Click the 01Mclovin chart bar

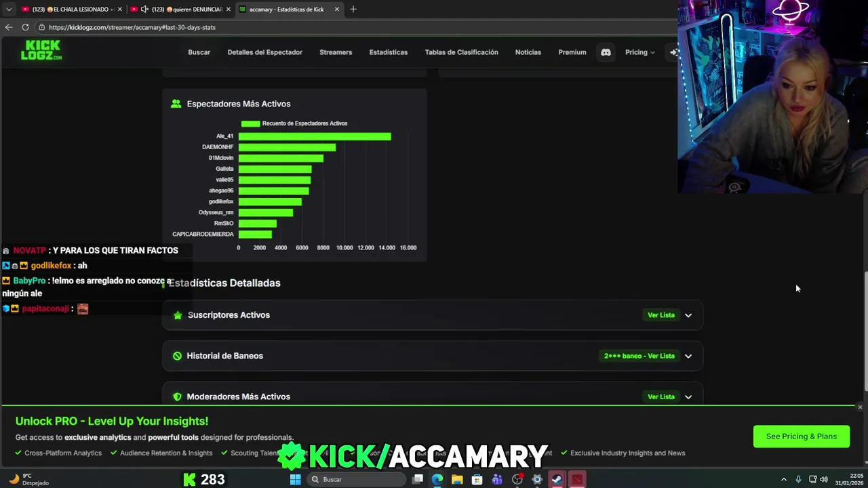click(x=281, y=158)
